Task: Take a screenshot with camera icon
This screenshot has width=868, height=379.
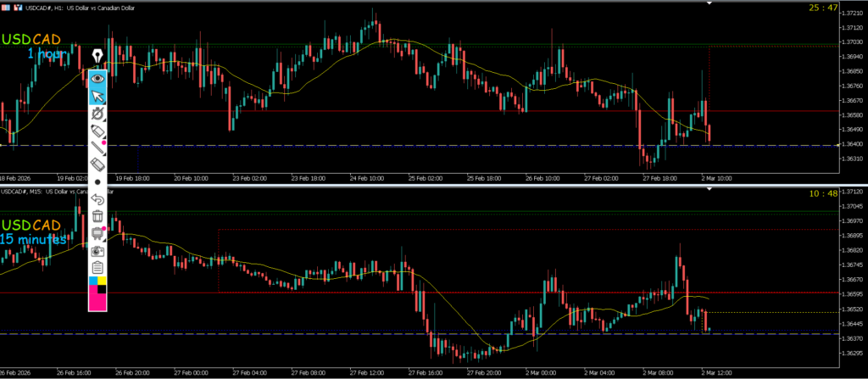Action: pyautogui.click(x=97, y=251)
